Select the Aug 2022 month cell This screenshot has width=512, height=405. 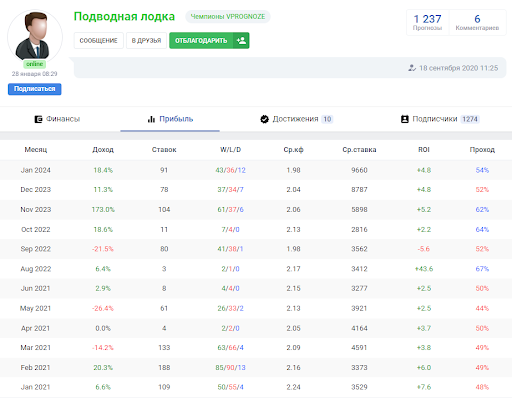pos(36,269)
